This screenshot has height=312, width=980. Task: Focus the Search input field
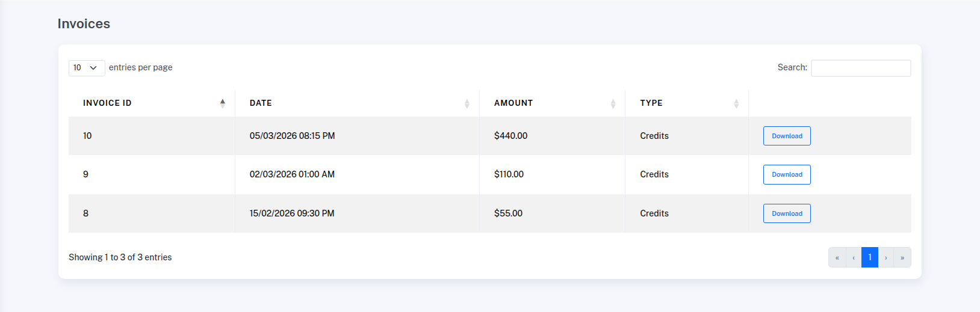tap(861, 68)
